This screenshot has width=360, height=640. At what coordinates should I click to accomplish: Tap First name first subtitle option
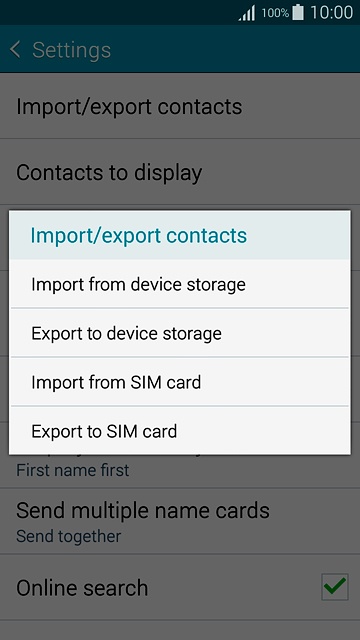pos(73,470)
